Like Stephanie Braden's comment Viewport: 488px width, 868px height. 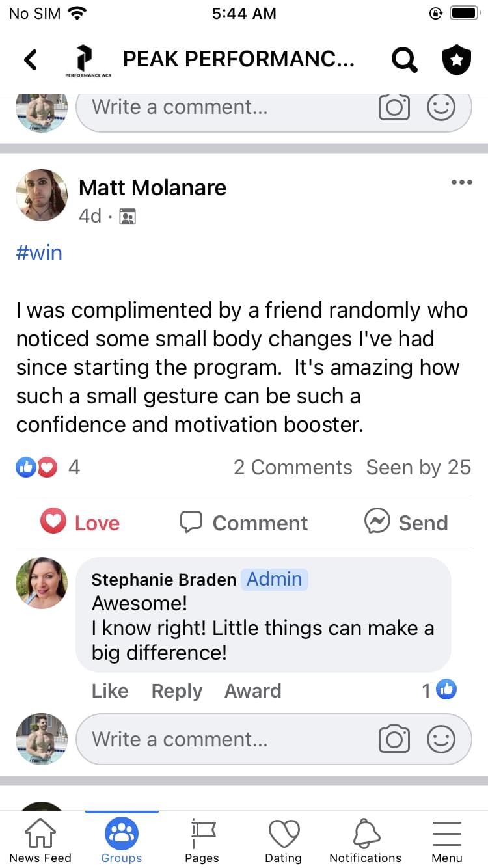pyautogui.click(x=109, y=690)
